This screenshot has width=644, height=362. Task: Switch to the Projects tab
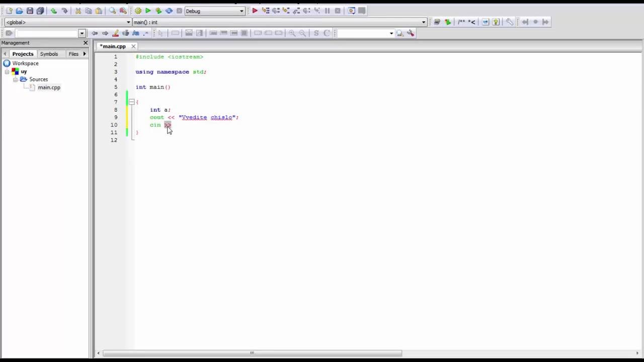tap(23, 54)
